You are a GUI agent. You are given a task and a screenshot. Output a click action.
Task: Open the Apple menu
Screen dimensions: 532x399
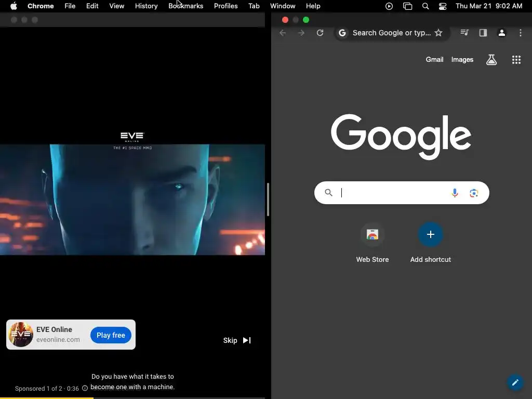click(14, 6)
